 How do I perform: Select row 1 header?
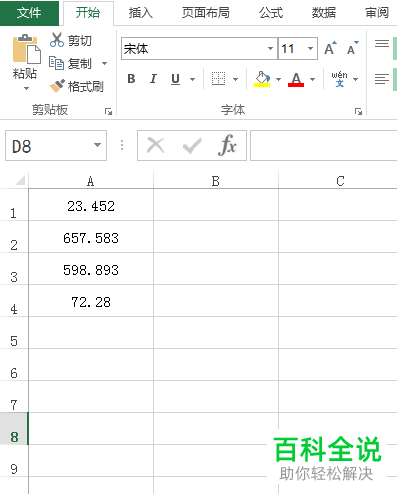click(x=14, y=205)
